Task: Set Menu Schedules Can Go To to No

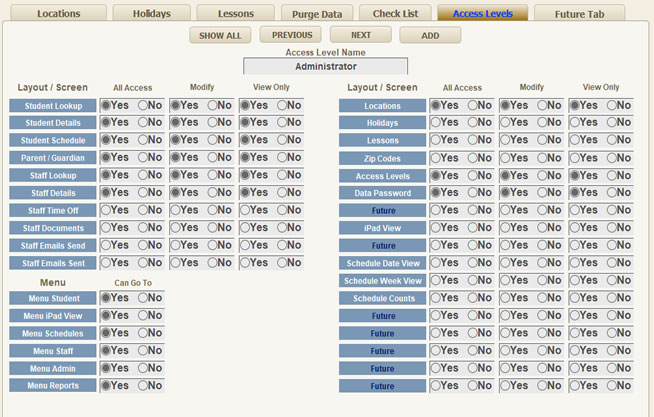Action: 143,333
